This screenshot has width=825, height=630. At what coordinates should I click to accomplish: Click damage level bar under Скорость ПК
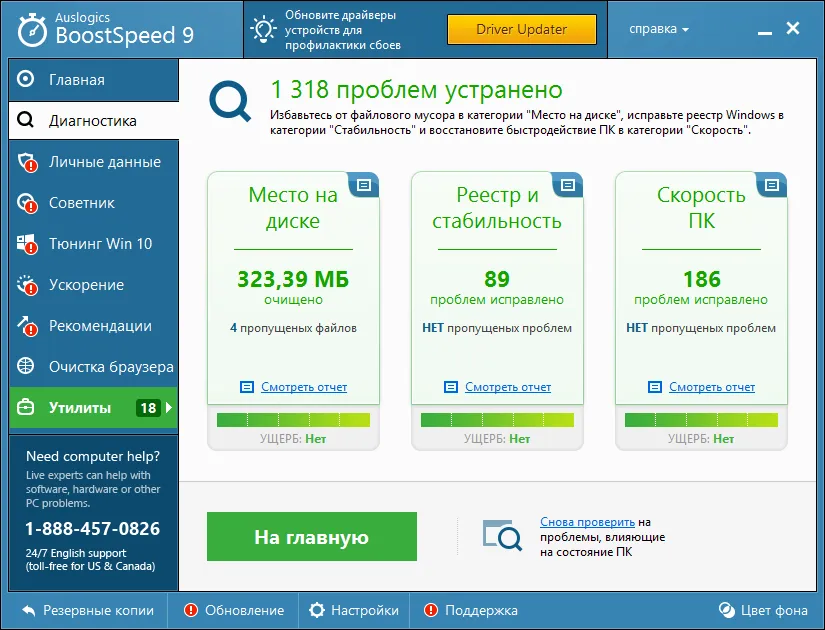[x=701, y=419]
